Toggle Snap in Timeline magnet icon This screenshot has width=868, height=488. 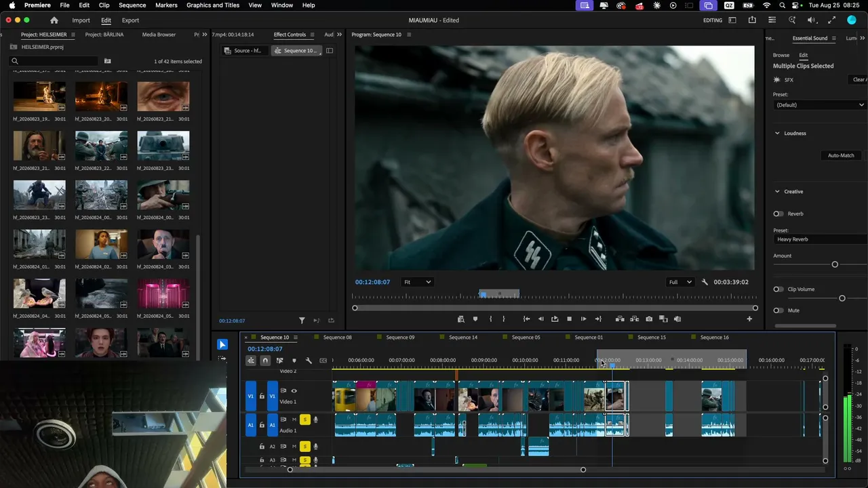point(265,361)
